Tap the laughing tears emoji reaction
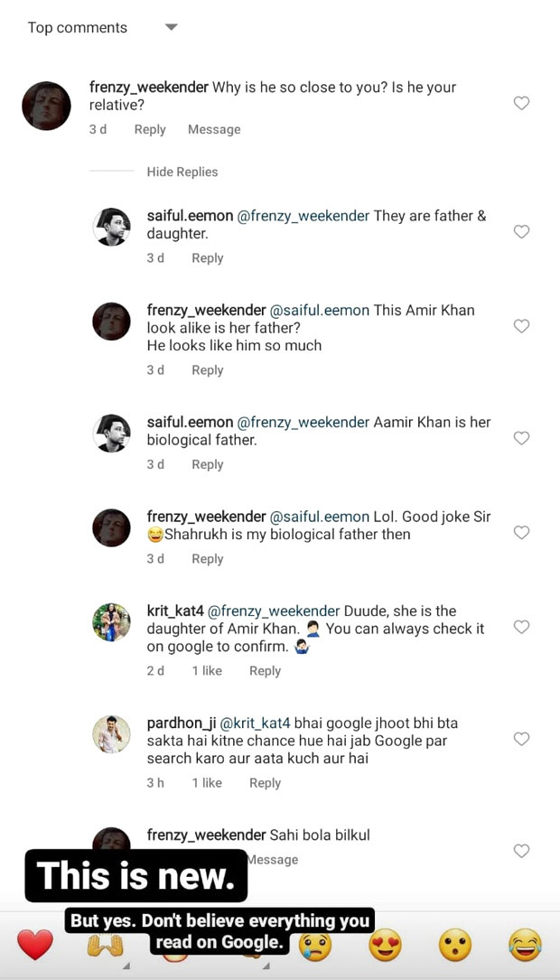 (524, 945)
